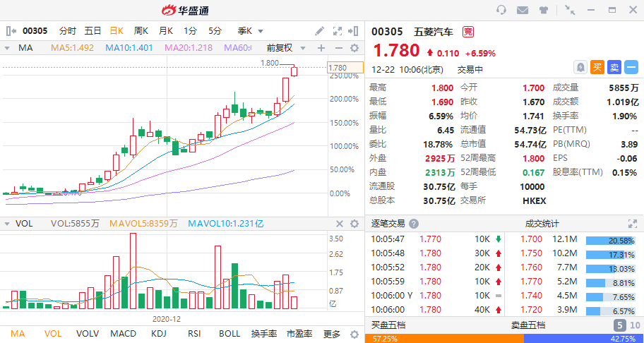Screen dimensions: 644x343
Task: Open the skin theme shirt icon
Action: 544,11
